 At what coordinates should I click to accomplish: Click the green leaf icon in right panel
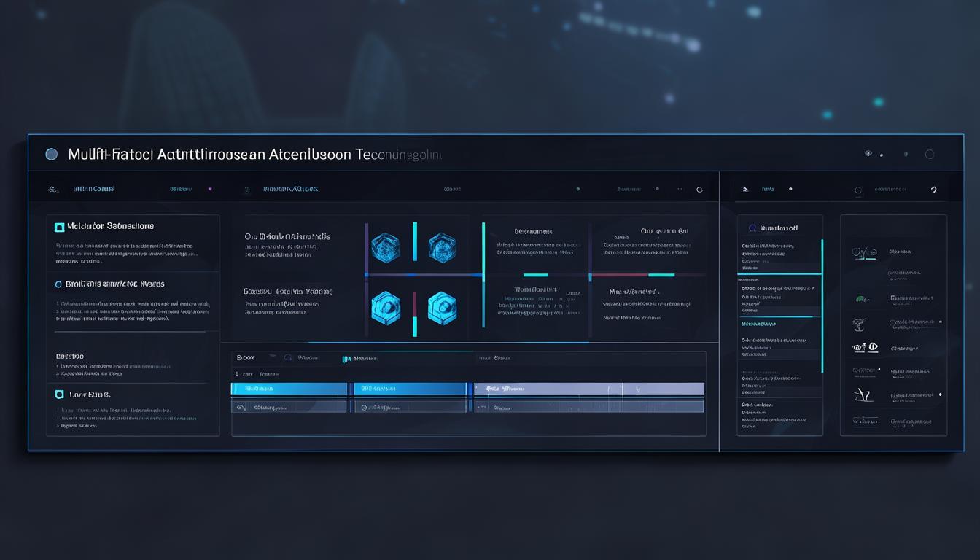tap(862, 299)
